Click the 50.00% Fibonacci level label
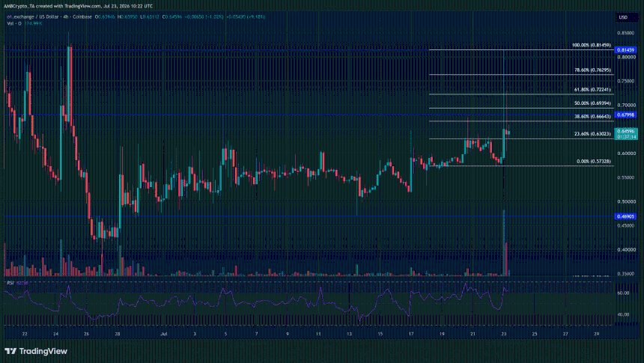The height and width of the screenshot is (363, 644). pos(592,103)
